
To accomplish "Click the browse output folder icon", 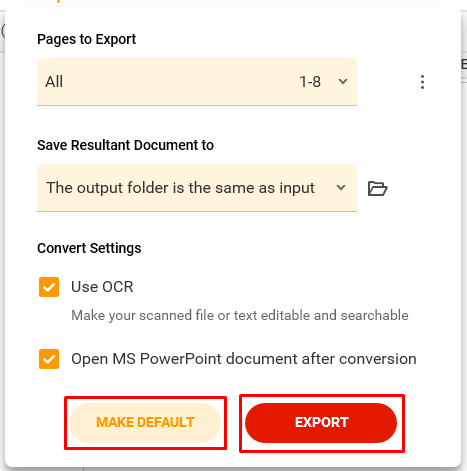I will coord(377,188).
